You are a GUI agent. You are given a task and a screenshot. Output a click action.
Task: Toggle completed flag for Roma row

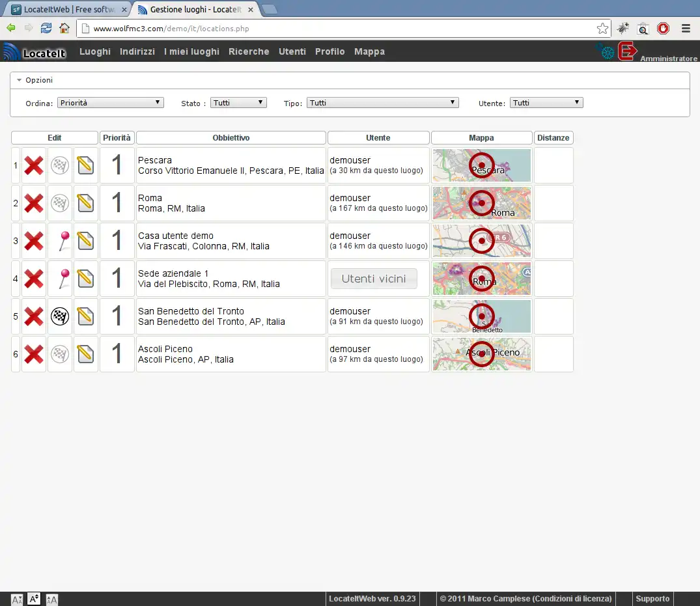pyautogui.click(x=60, y=204)
